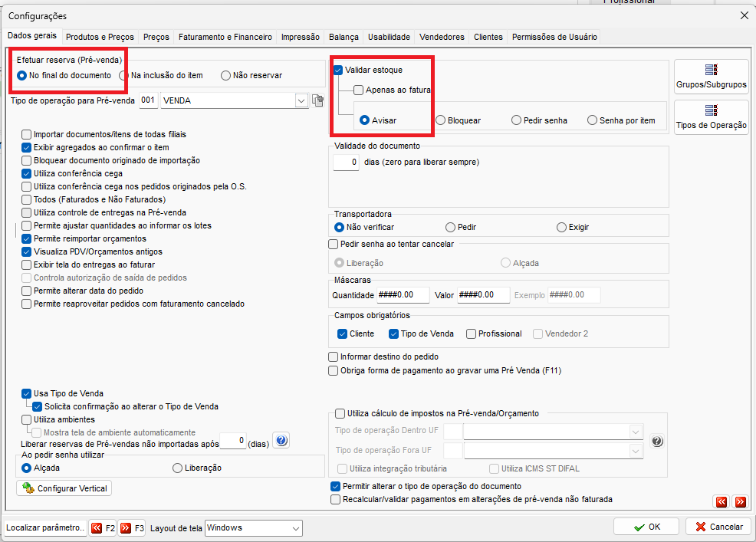Open the Faturamento e Financeiro tab
This screenshot has height=542, width=756.
(x=225, y=37)
